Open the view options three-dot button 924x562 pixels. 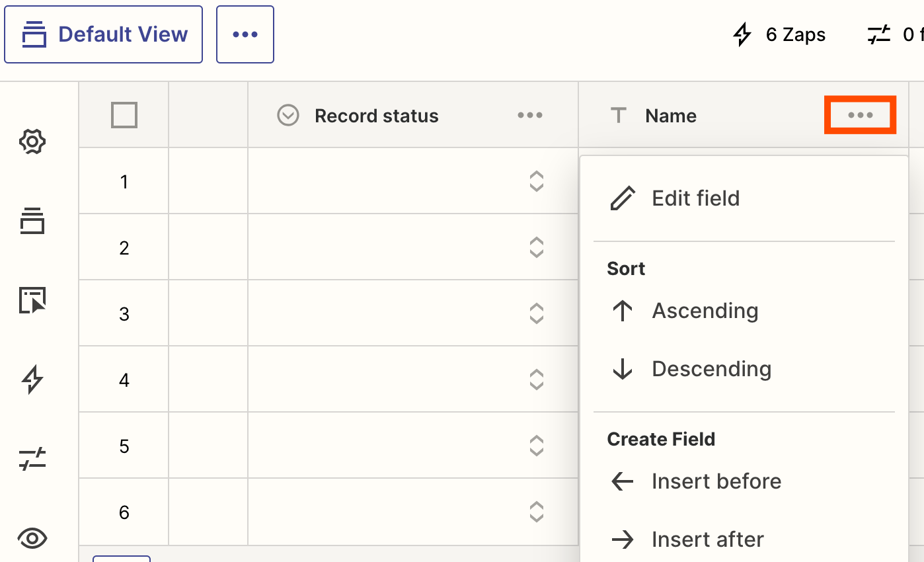(x=245, y=34)
